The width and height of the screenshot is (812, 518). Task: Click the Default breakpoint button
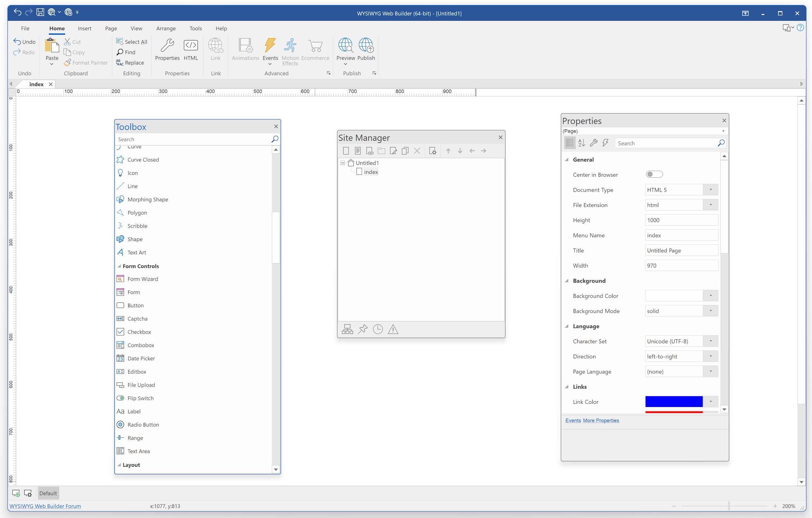point(48,493)
